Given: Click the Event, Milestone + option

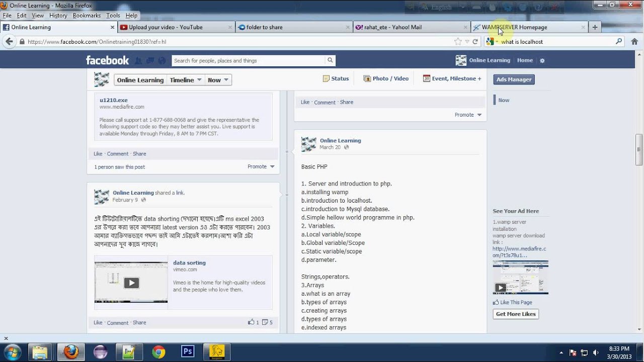Looking at the screenshot, I should point(452,78).
